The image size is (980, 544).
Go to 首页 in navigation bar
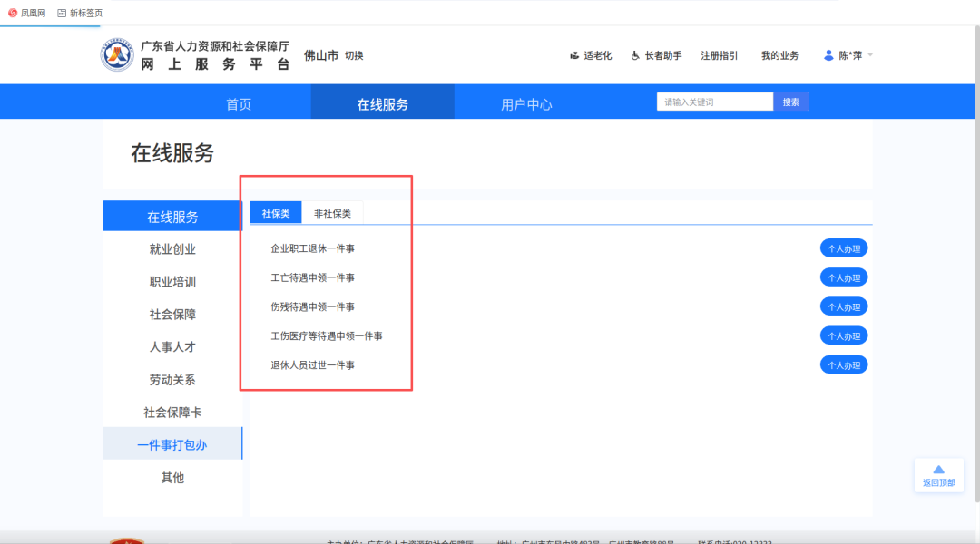[x=239, y=103]
